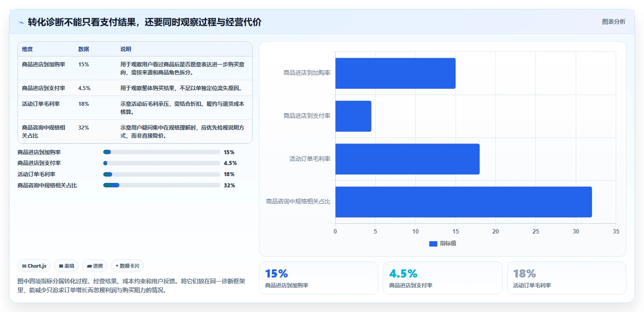The image size is (644, 312).
Task: Click the chart bar for 商品进店到支付率
Action: click(353, 116)
